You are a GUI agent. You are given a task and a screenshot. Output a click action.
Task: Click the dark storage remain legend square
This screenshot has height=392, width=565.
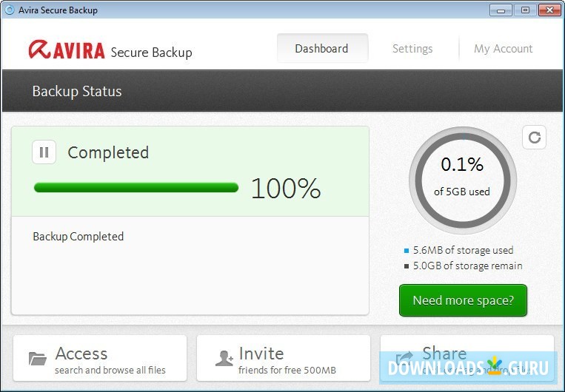pyautogui.click(x=407, y=266)
